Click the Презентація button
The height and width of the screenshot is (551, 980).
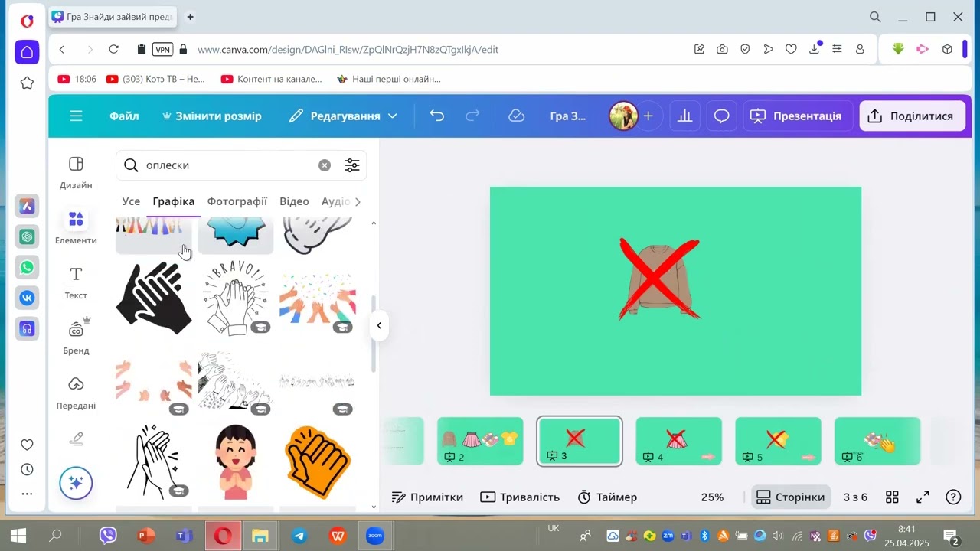[798, 116]
